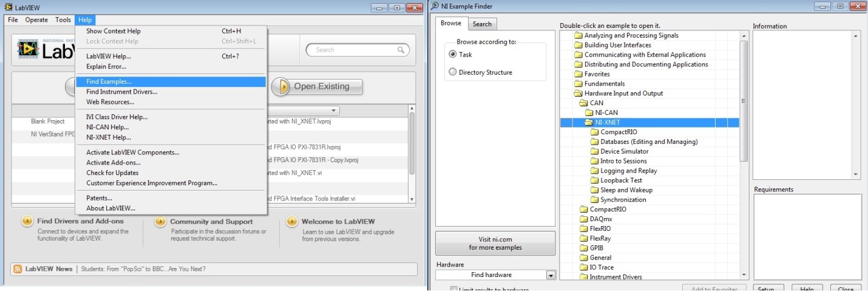Open Show Context Help menu item

(x=171, y=31)
